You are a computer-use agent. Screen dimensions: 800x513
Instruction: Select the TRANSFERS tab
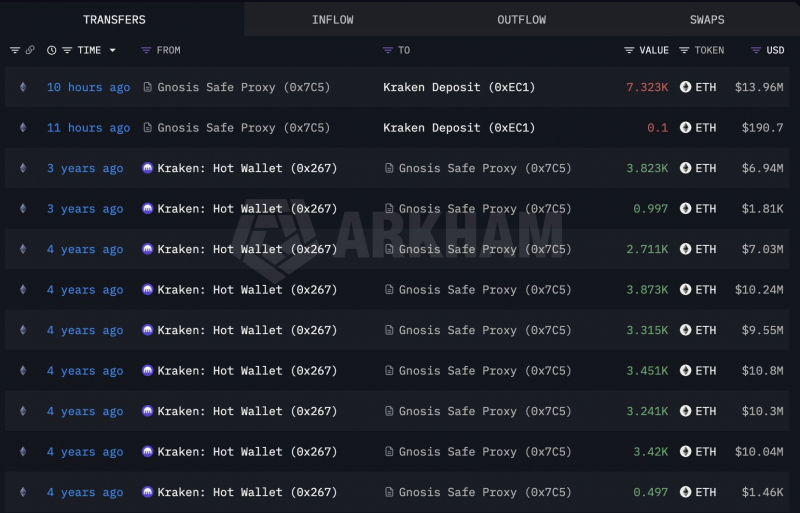[114, 20]
